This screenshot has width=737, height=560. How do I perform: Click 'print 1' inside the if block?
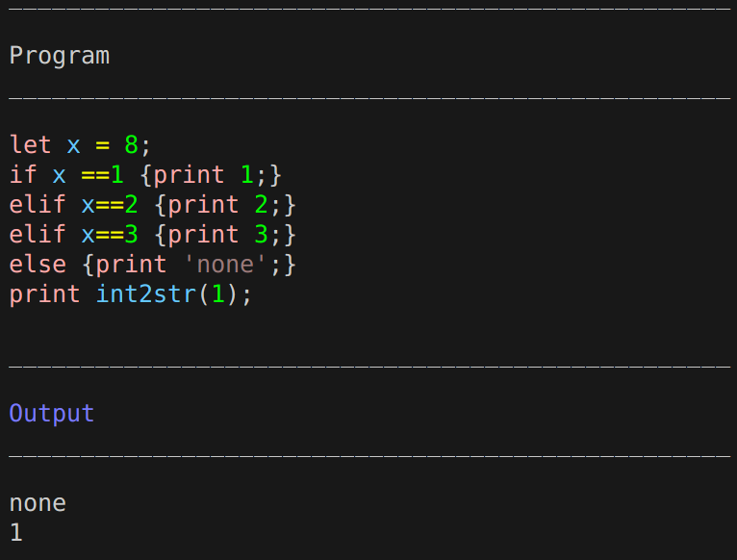[204, 175]
